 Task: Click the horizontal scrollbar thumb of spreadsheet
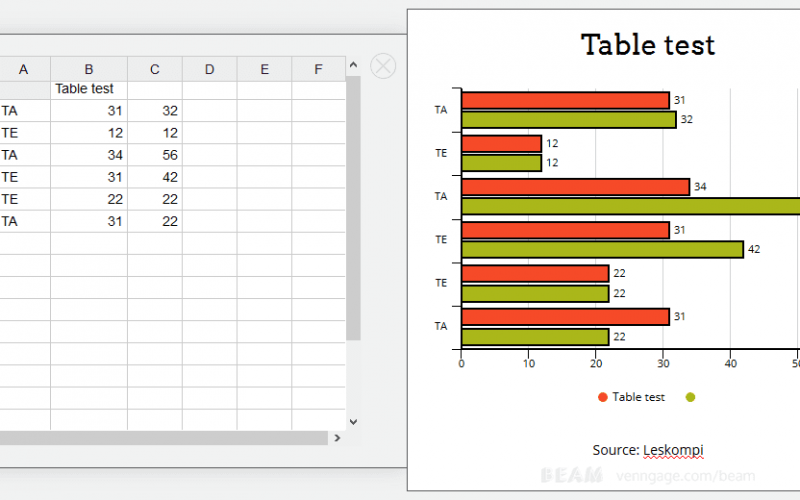(163, 438)
